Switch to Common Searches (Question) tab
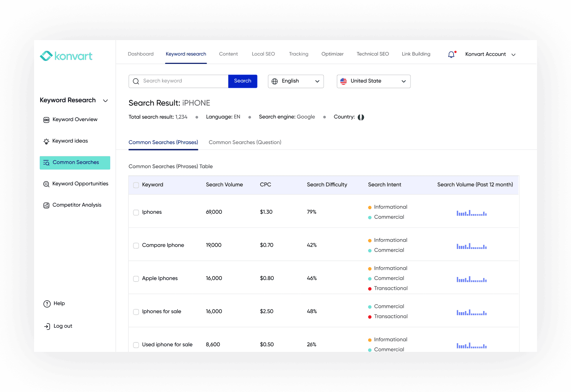The width and height of the screenshot is (571, 392). pyautogui.click(x=245, y=143)
